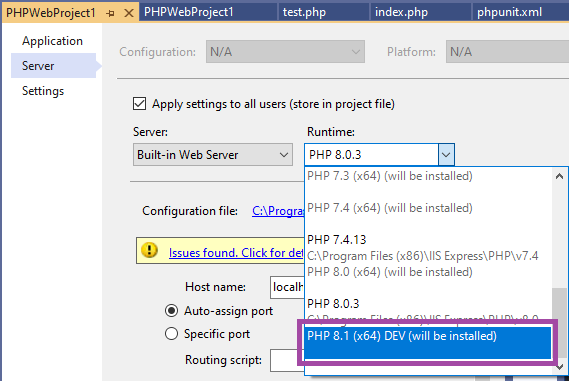
Task: Focus the Routing script input field
Action: (287, 360)
